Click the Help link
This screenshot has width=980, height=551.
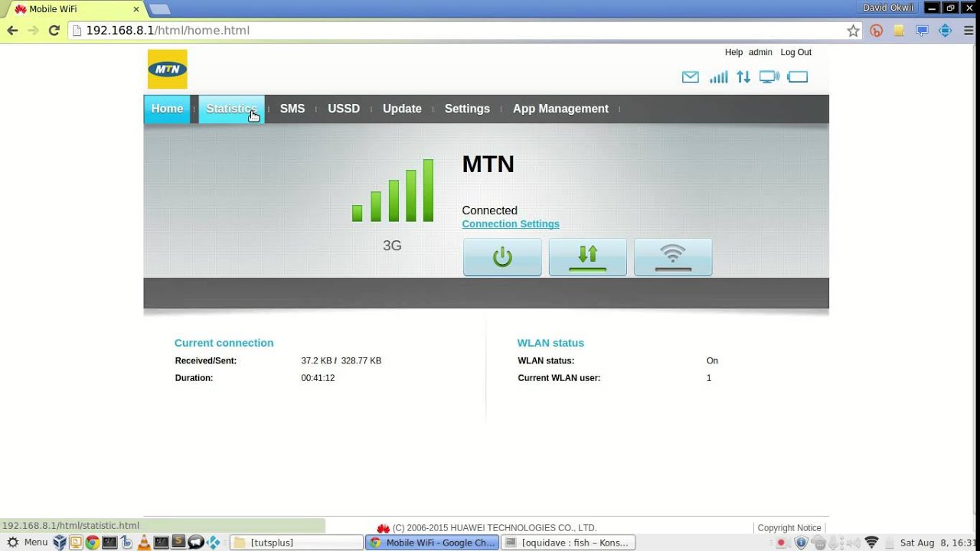tap(733, 52)
